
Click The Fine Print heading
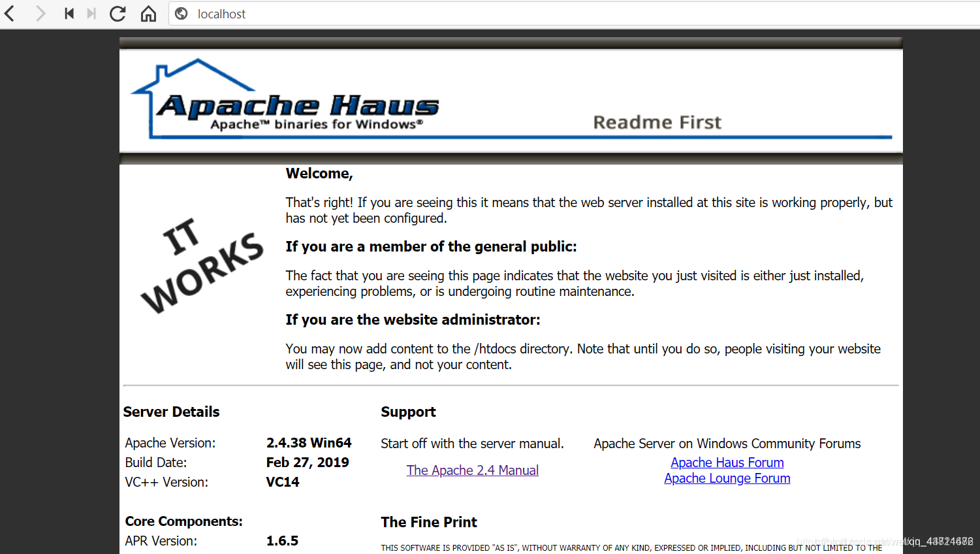point(429,523)
